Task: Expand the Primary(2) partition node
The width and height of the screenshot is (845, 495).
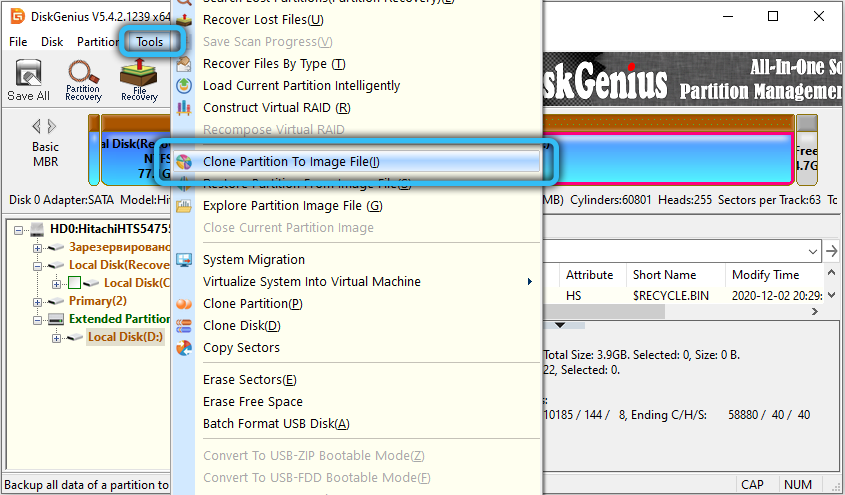Action: (38, 301)
